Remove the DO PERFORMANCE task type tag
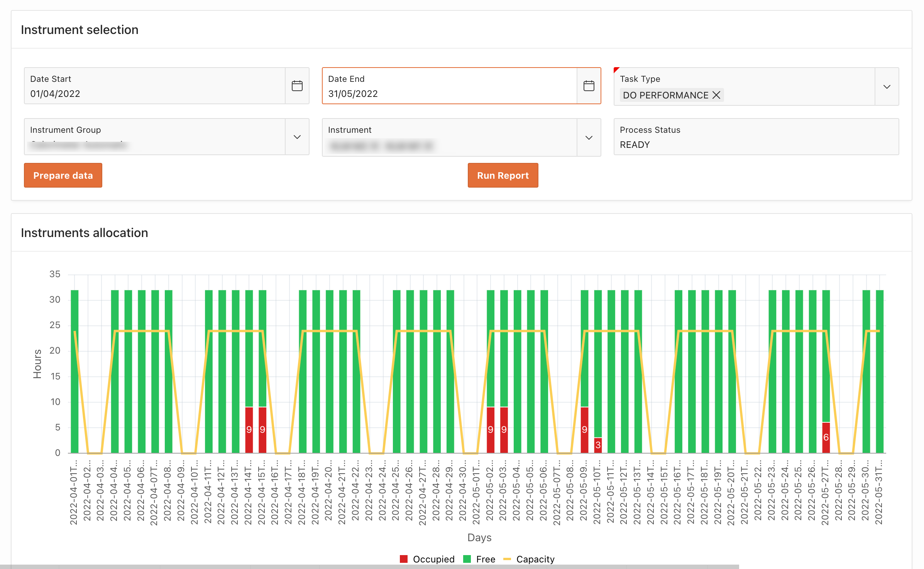Image resolution: width=924 pixels, height=569 pixels. pyautogui.click(x=716, y=95)
